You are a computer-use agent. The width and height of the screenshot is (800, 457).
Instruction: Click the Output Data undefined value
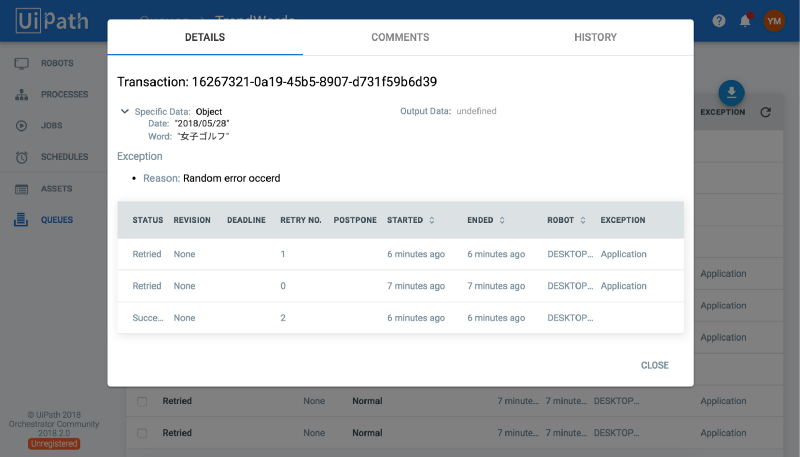point(477,111)
